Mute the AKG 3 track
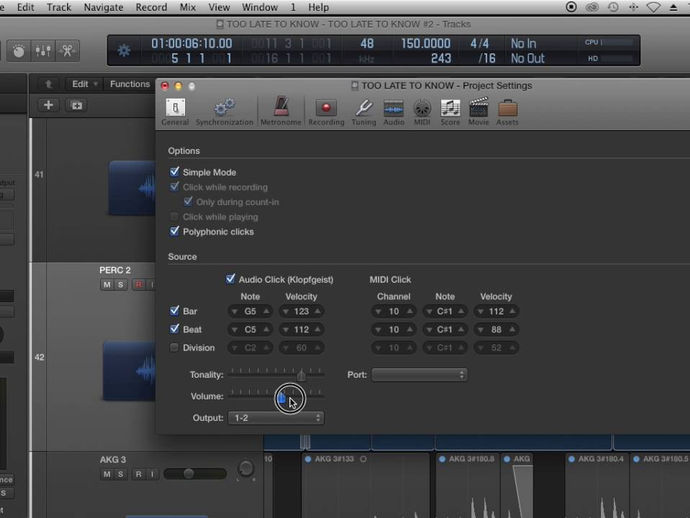This screenshot has width=690, height=518. point(107,474)
